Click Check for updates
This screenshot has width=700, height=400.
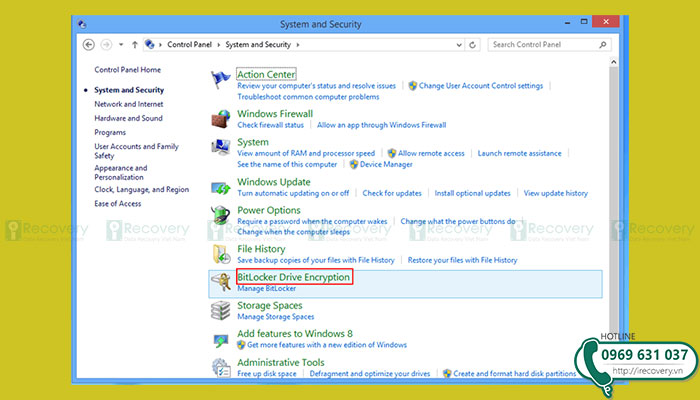[392, 193]
